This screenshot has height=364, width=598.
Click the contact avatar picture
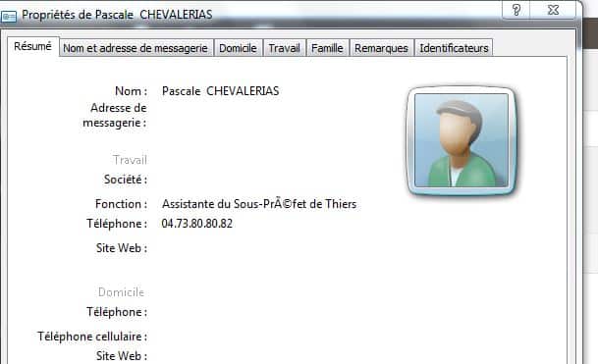[462, 140]
